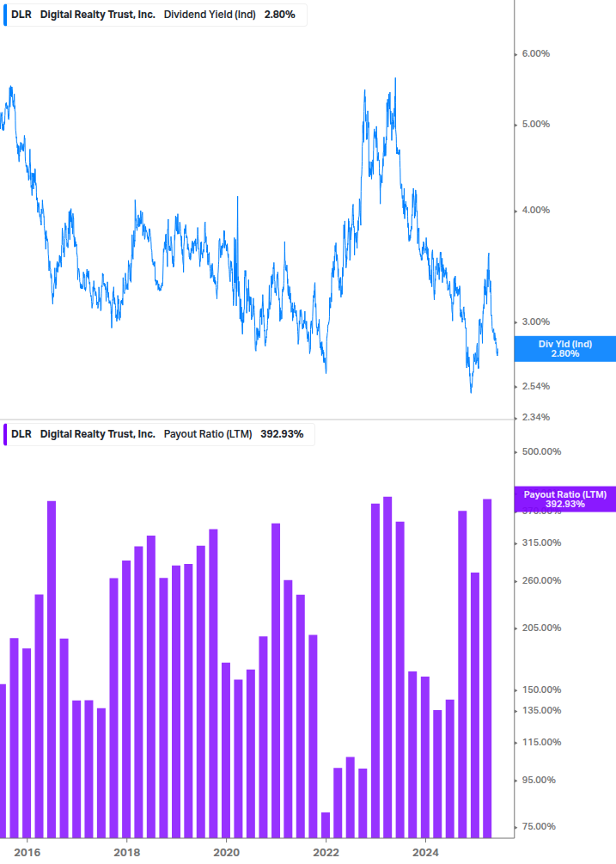Click the 2024 label on time axis
The width and height of the screenshot is (616, 864).
pyautogui.click(x=425, y=853)
